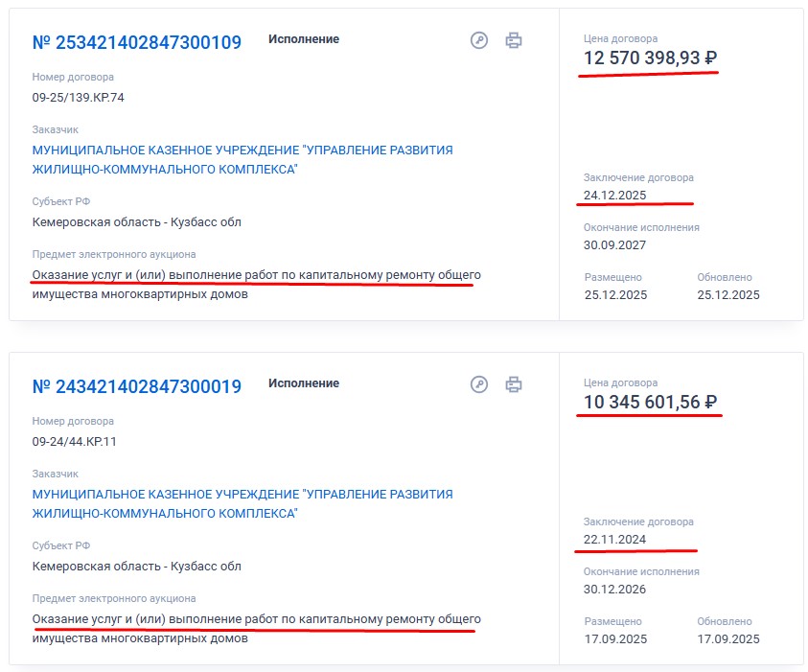Click the conclusion date 24.12.2025

[x=614, y=195]
